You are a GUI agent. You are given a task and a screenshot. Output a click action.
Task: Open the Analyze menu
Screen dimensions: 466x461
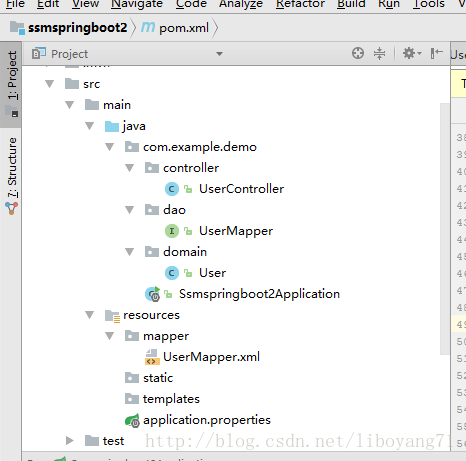[x=241, y=4]
